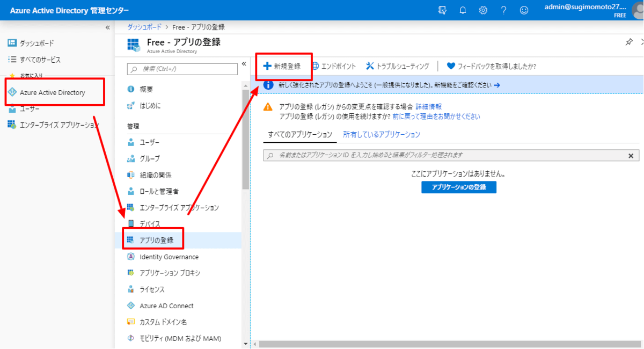Click the horizontal scrollbar left arrow
This screenshot has height=349, width=644.
tap(256, 344)
